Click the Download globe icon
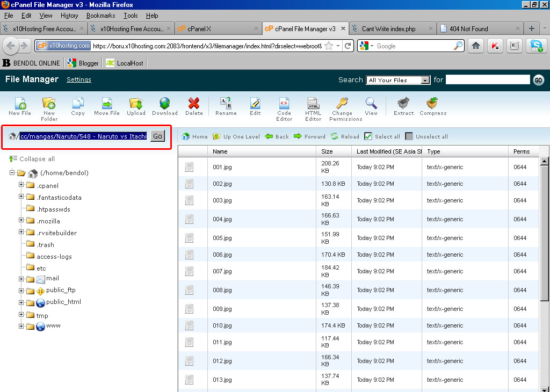The image size is (550, 392). pyautogui.click(x=164, y=104)
